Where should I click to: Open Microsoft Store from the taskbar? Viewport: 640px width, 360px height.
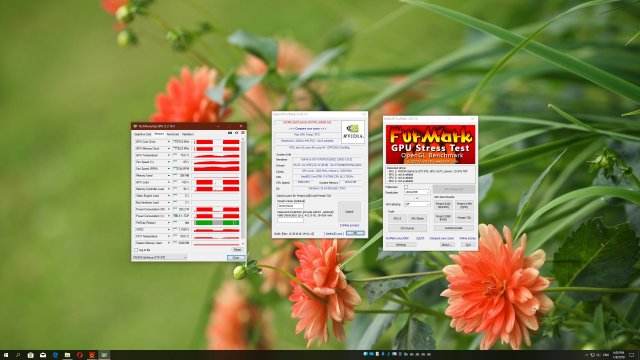coord(30,355)
